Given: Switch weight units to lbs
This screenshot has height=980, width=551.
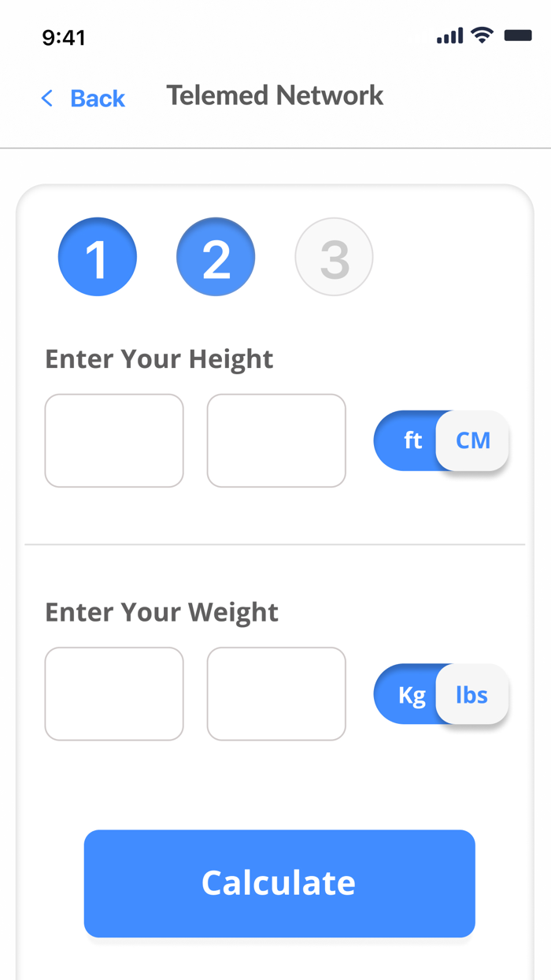Looking at the screenshot, I should coord(472,694).
